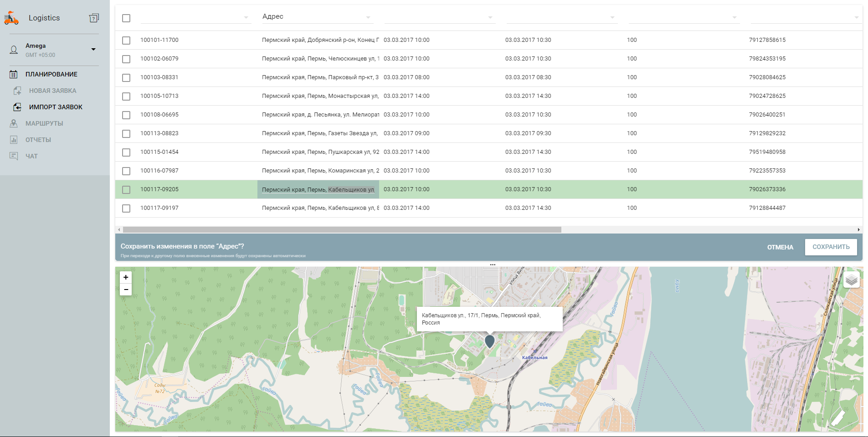The height and width of the screenshot is (437, 868).
Task: Click the horizontal table scrollbar
Action: [342, 230]
